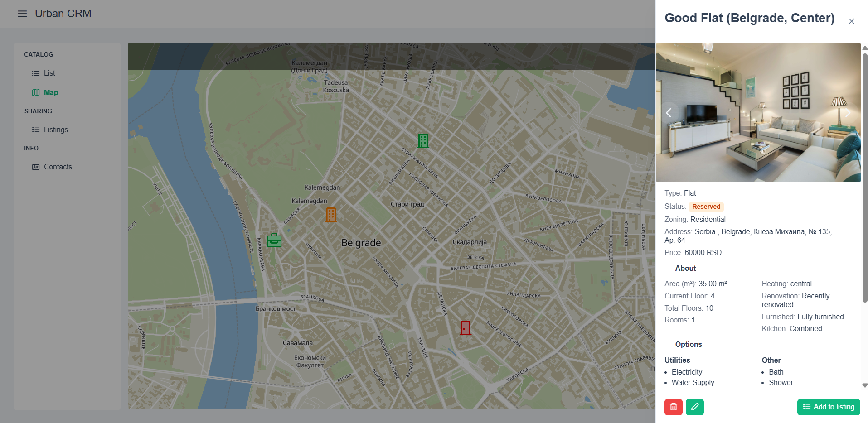Click the flat living room photo
Screen dimensions: 868x423
coord(758,113)
